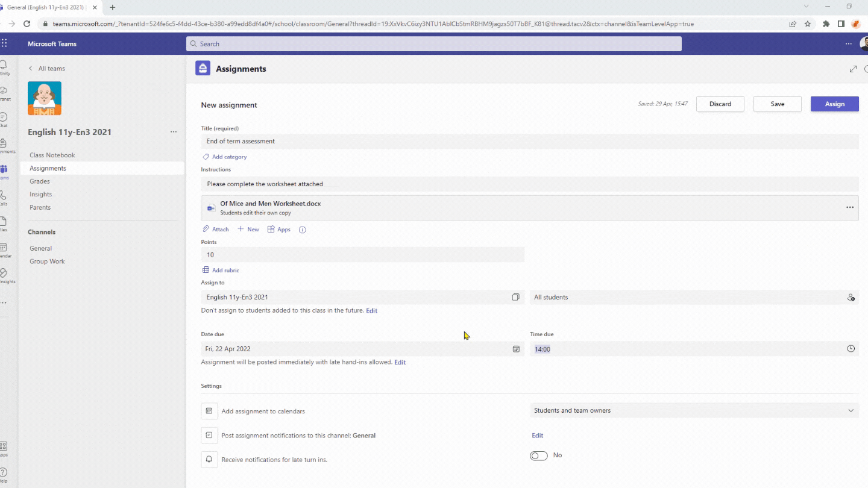This screenshot has width=868, height=488.
Task: Expand the Students and team owners calendar dropdown
Action: pos(694,410)
